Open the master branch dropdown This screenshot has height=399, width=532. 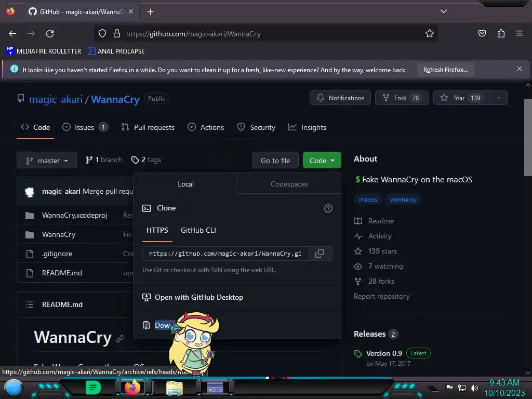pyautogui.click(x=47, y=160)
